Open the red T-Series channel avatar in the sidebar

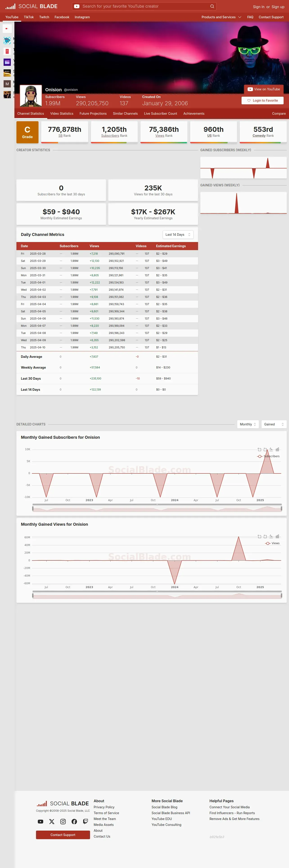tap(7, 51)
